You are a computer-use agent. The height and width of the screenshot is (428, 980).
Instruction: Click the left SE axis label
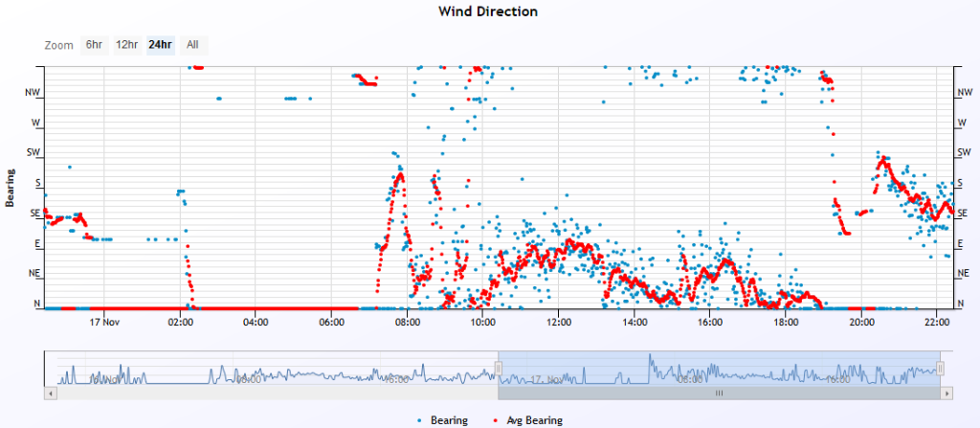pos(34,213)
